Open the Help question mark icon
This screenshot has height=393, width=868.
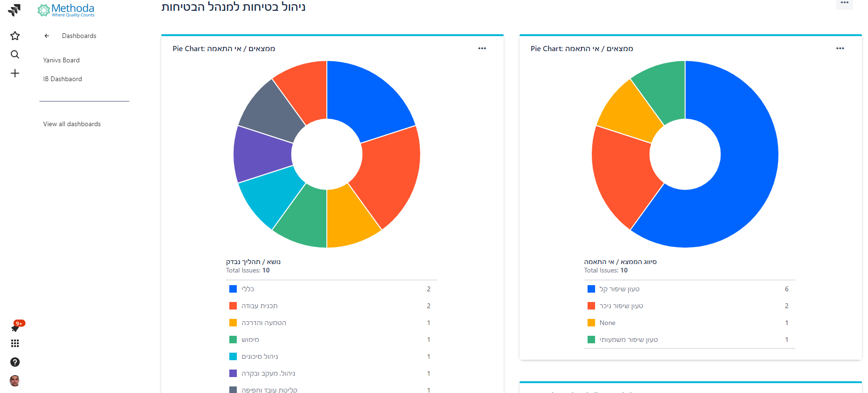point(15,362)
